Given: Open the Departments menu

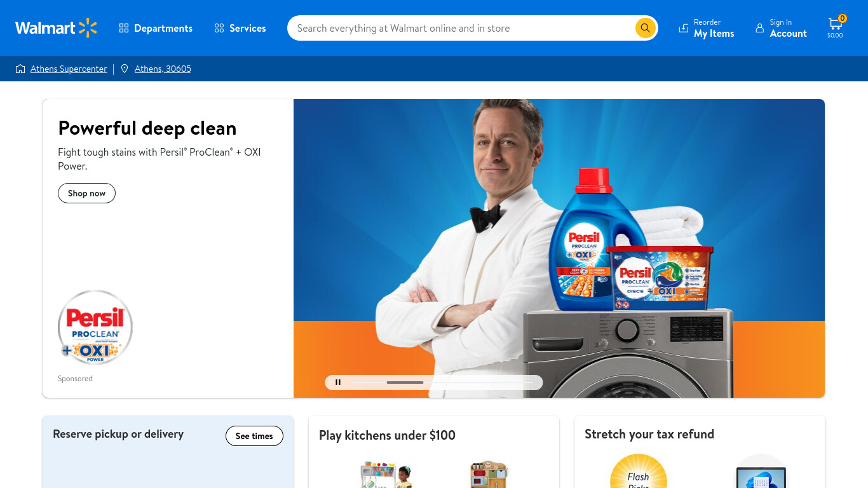Looking at the screenshot, I should point(156,28).
